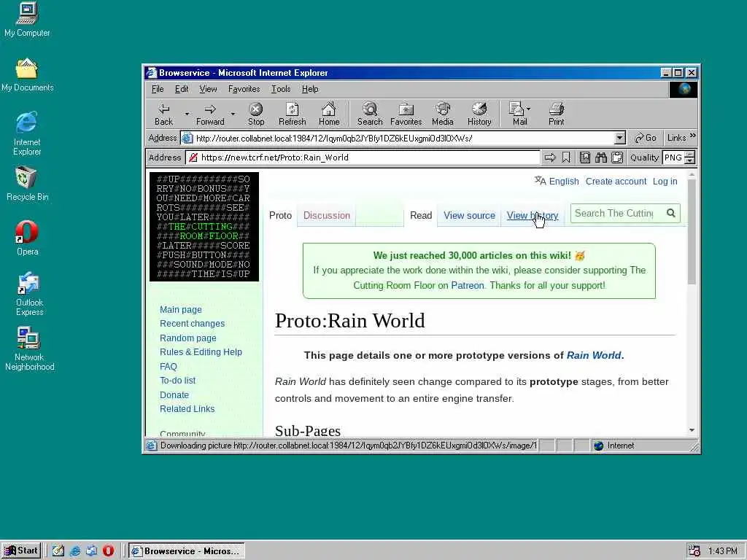Expand the Links toolbar chevron
Image resolution: width=747 pixels, height=560 pixels.
(x=693, y=136)
